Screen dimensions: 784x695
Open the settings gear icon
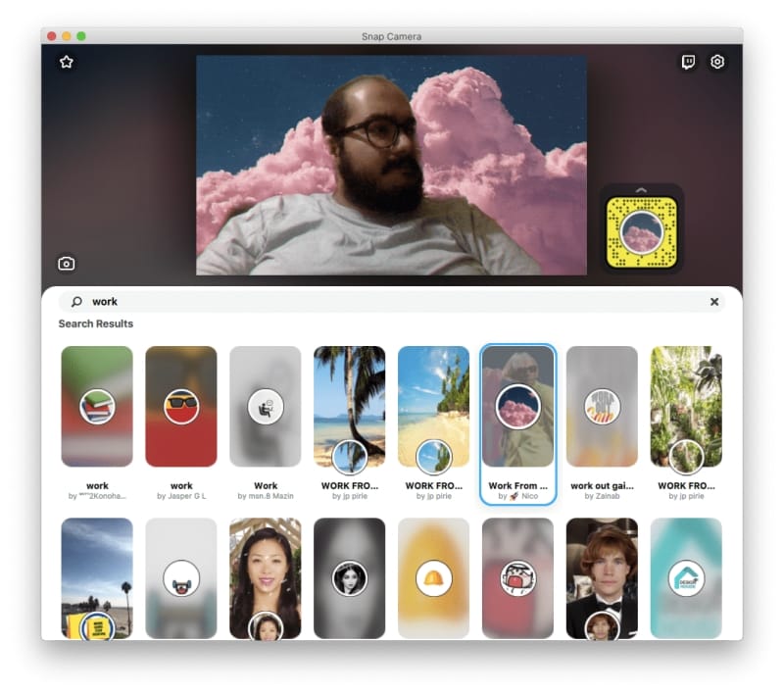(717, 62)
